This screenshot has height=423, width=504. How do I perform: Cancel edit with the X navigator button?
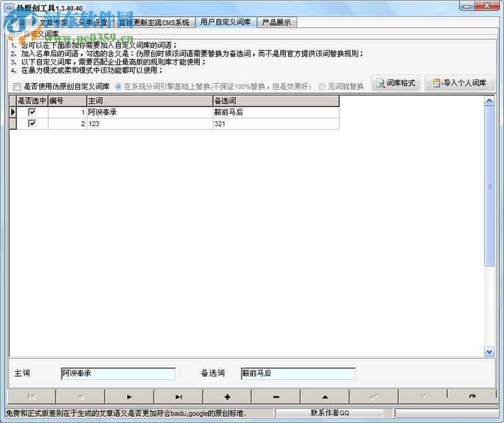tap(423, 396)
